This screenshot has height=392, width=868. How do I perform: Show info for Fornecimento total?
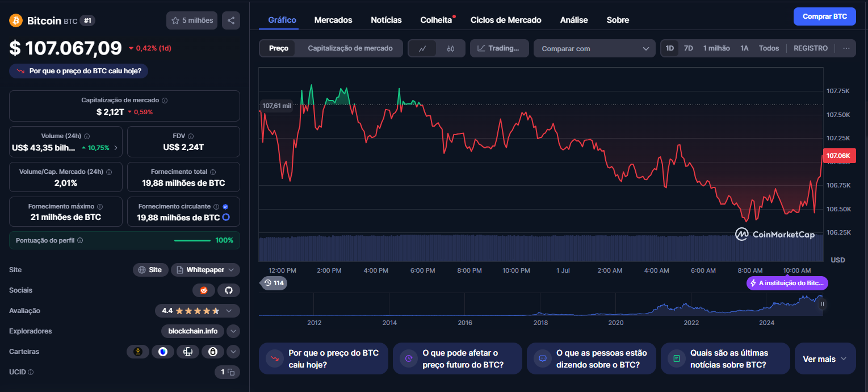213,172
